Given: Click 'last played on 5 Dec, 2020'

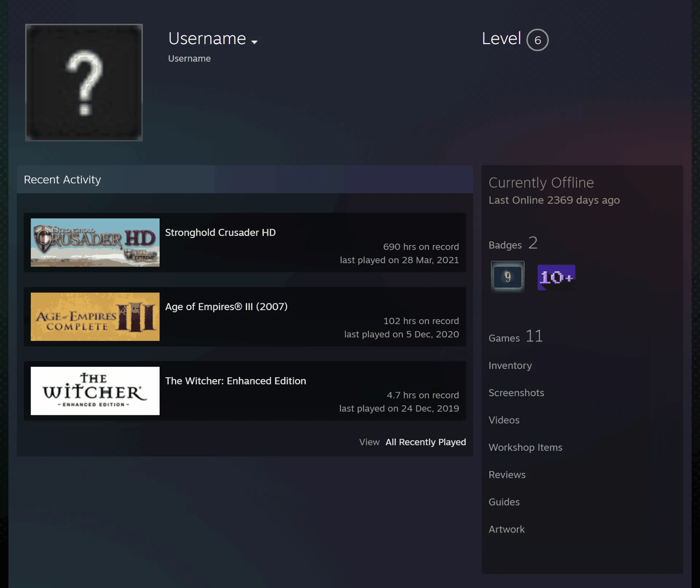Looking at the screenshot, I should pos(401,335).
